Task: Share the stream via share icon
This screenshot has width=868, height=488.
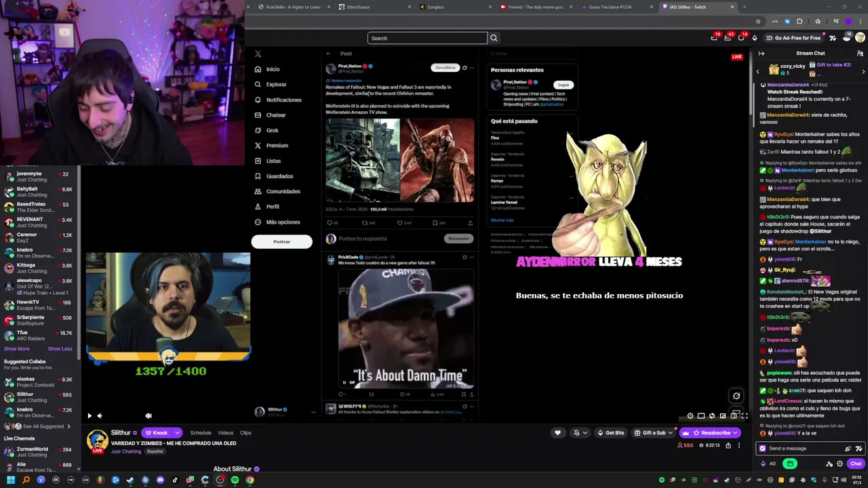Action: (728, 445)
